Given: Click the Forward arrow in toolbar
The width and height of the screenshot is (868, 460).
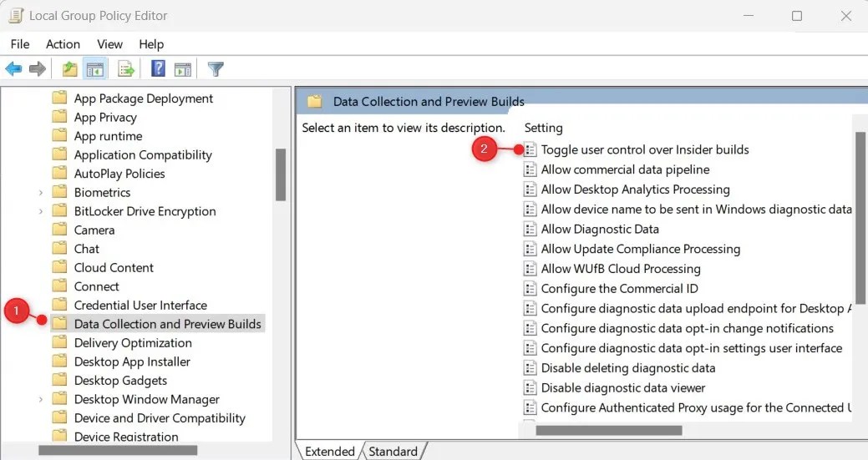Looking at the screenshot, I should [37, 69].
